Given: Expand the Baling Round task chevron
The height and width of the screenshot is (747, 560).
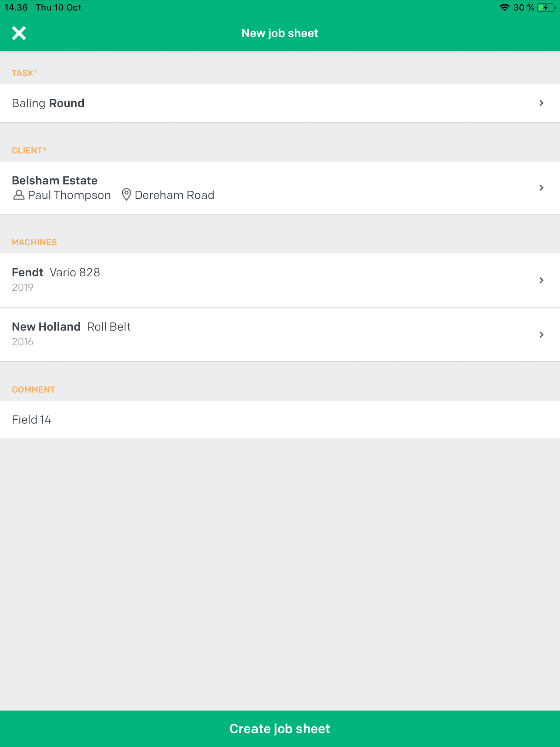Looking at the screenshot, I should point(541,103).
